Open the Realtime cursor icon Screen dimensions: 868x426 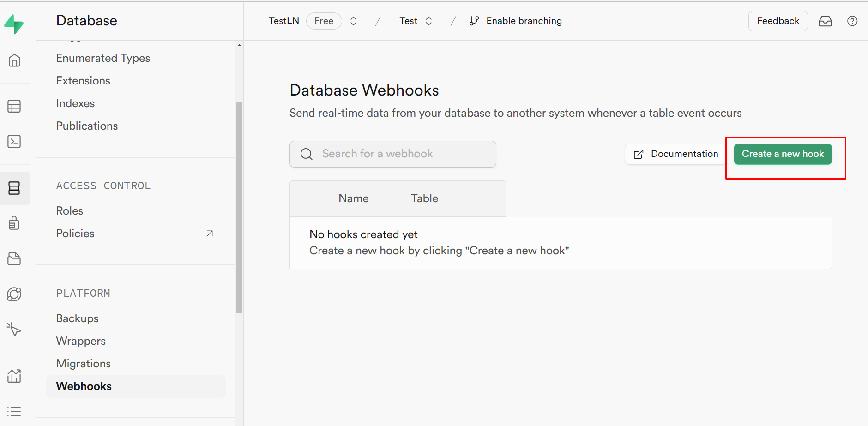point(14,330)
